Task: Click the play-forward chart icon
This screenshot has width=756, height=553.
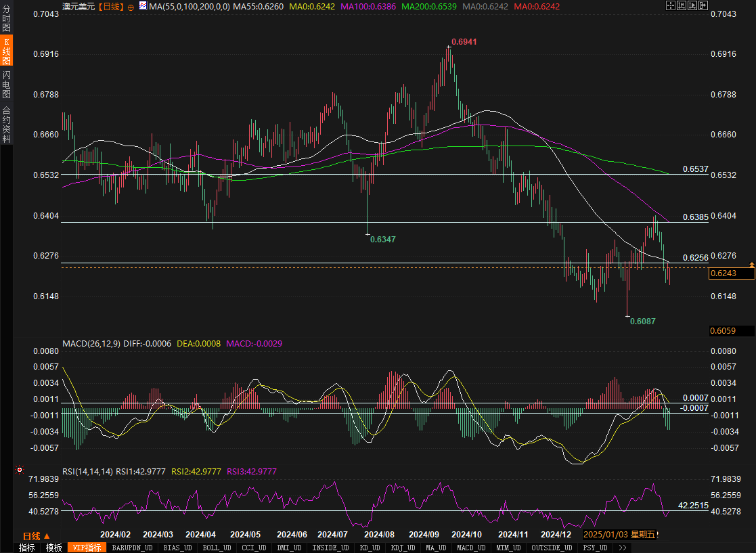Action: tap(692, 5)
